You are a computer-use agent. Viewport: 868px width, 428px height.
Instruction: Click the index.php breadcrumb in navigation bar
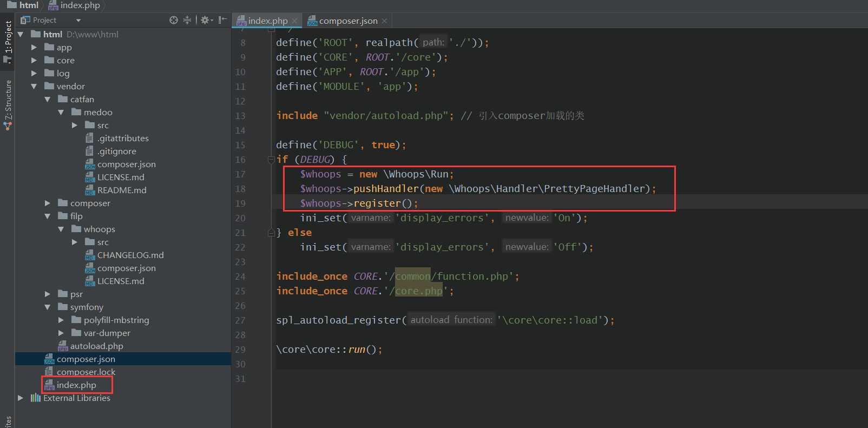(74, 5)
